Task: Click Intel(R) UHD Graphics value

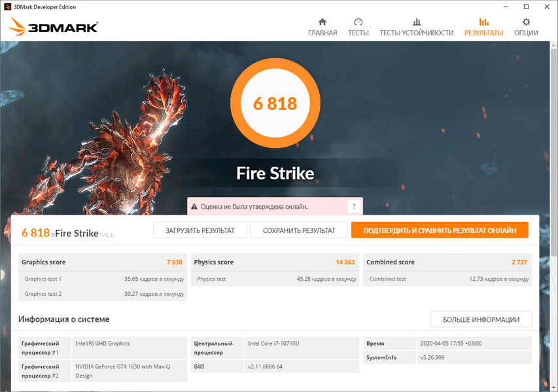Action: 103,343
